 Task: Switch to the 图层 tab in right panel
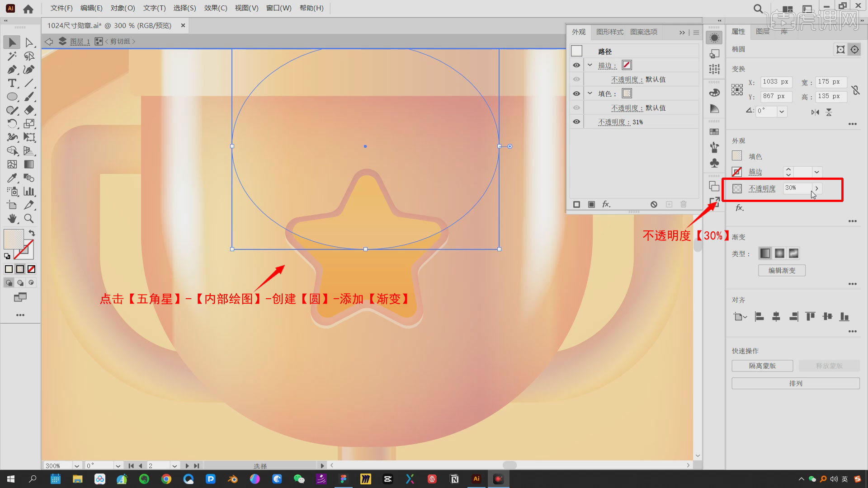[763, 32]
